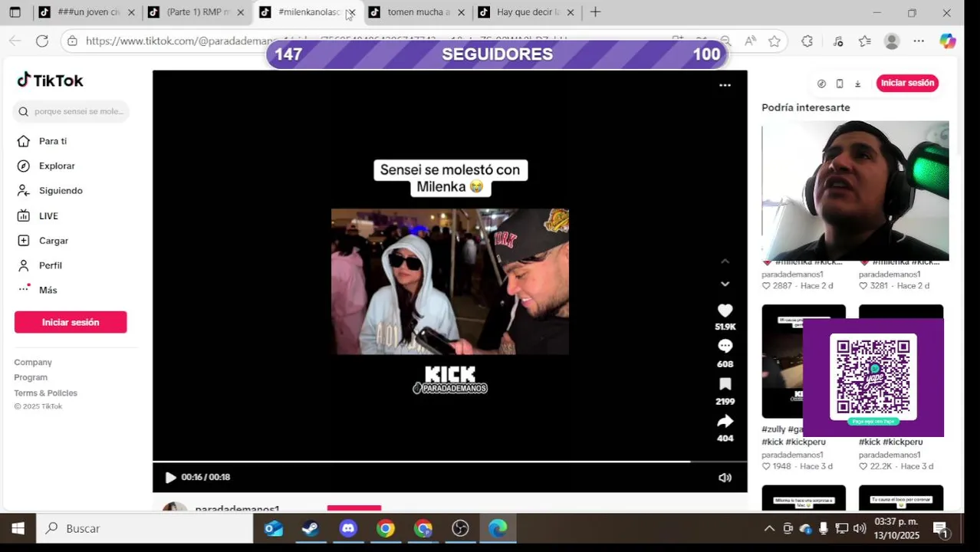The height and width of the screenshot is (552, 980).
Task: Click the '#zully' hashtag video caption
Action: click(x=782, y=435)
